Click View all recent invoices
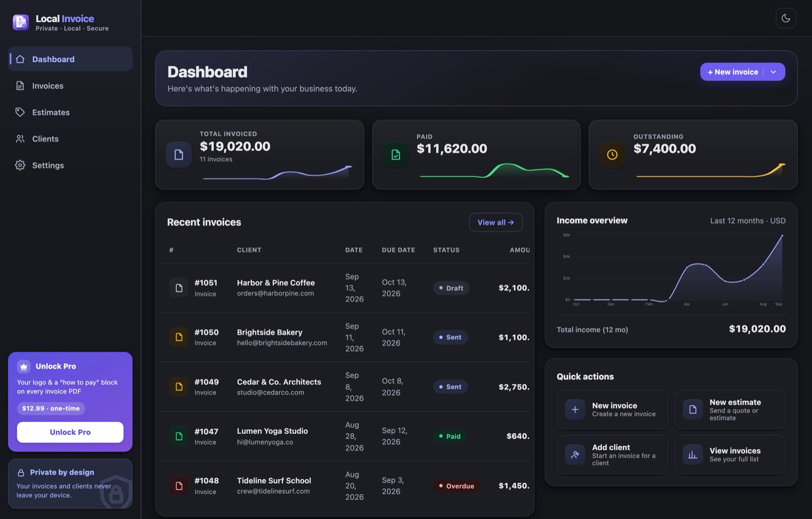The width and height of the screenshot is (812, 519). [496, 222]
